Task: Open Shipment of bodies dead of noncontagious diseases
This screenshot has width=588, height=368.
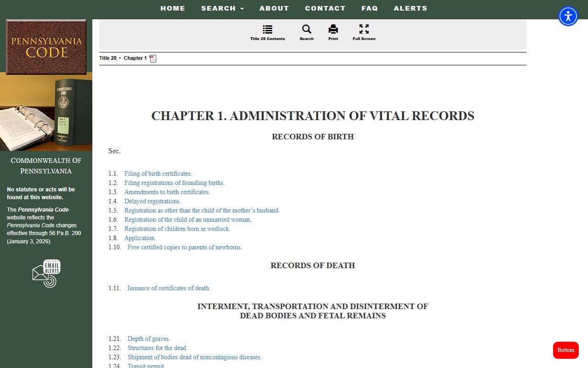Action: tap(195, 357)
